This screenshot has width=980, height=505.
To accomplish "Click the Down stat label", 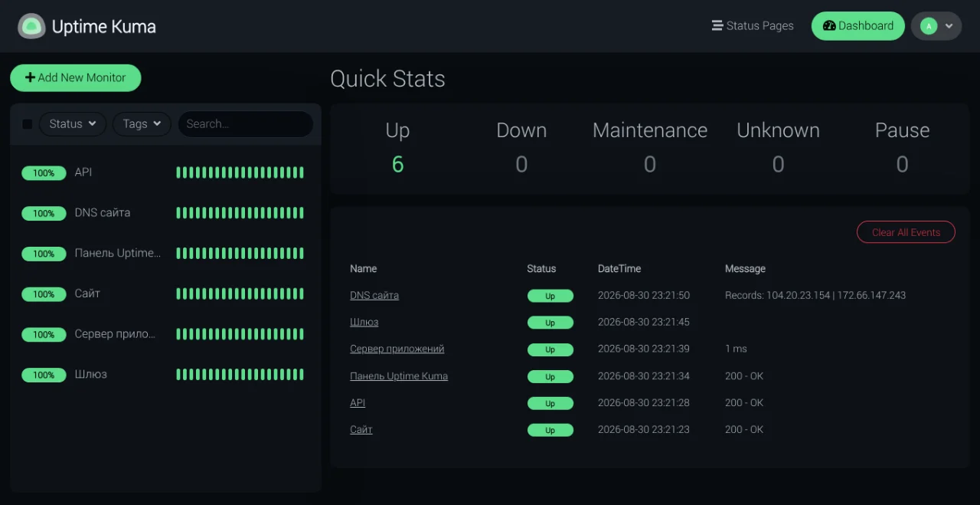I will [x=521, y=130].
